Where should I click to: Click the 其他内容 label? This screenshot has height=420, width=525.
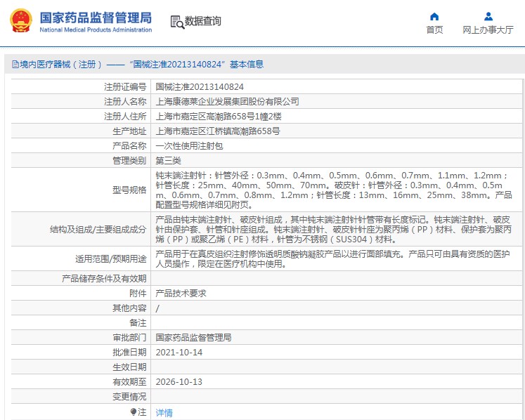[129, 308]
